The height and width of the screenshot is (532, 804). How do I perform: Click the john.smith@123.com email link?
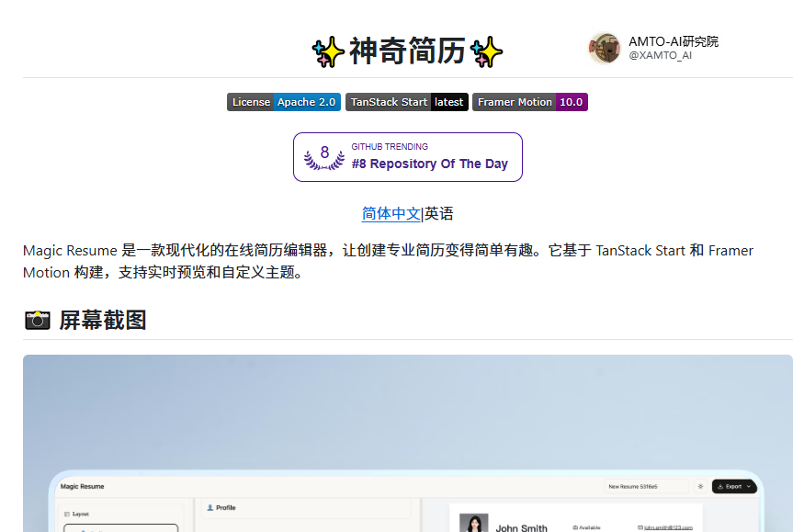668,527
